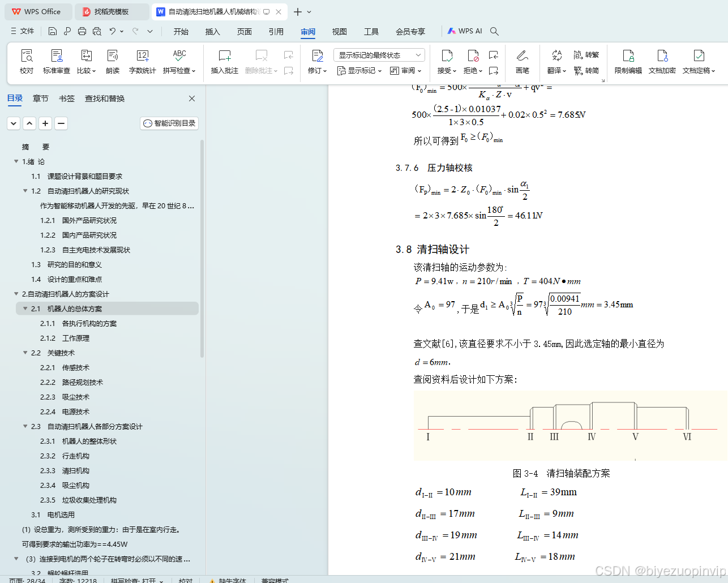This screenshot has width=728, height=583.
Task: Open 查找和替换 navigation tab
Action: [105, 98]
